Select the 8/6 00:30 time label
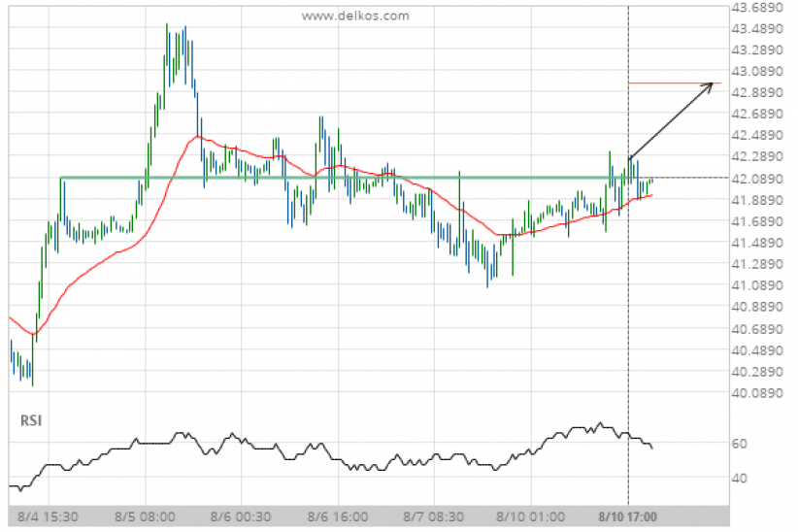 click(241, 517)
